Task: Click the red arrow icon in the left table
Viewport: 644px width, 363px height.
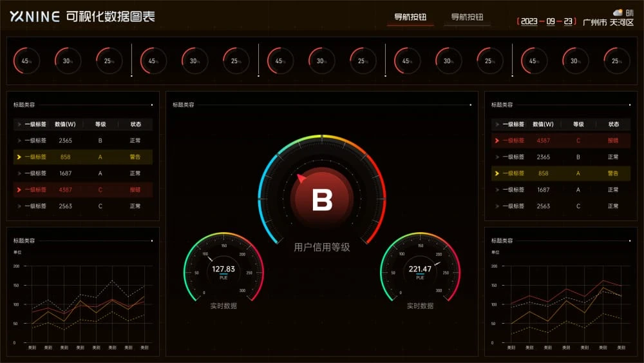Action: pos(19,190)
